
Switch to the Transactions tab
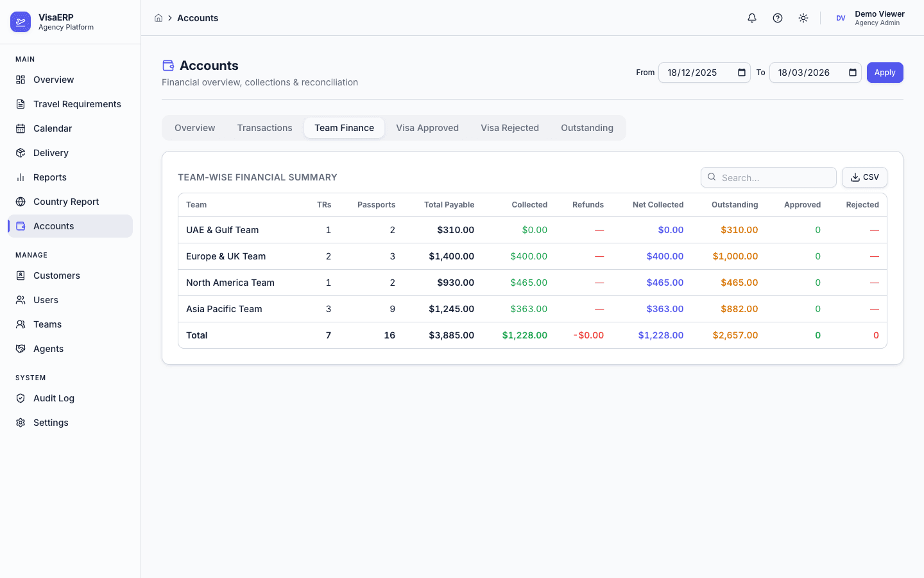pos(264,128)
